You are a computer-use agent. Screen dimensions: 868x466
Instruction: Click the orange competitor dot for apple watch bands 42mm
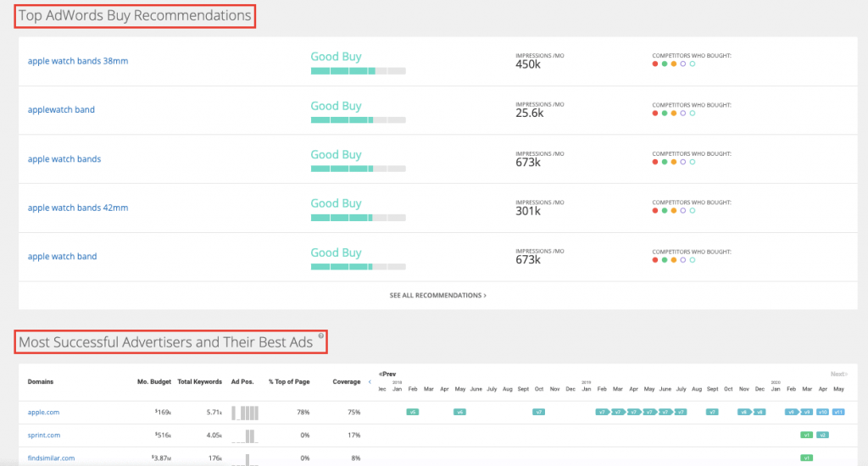[x=673, y=210]
